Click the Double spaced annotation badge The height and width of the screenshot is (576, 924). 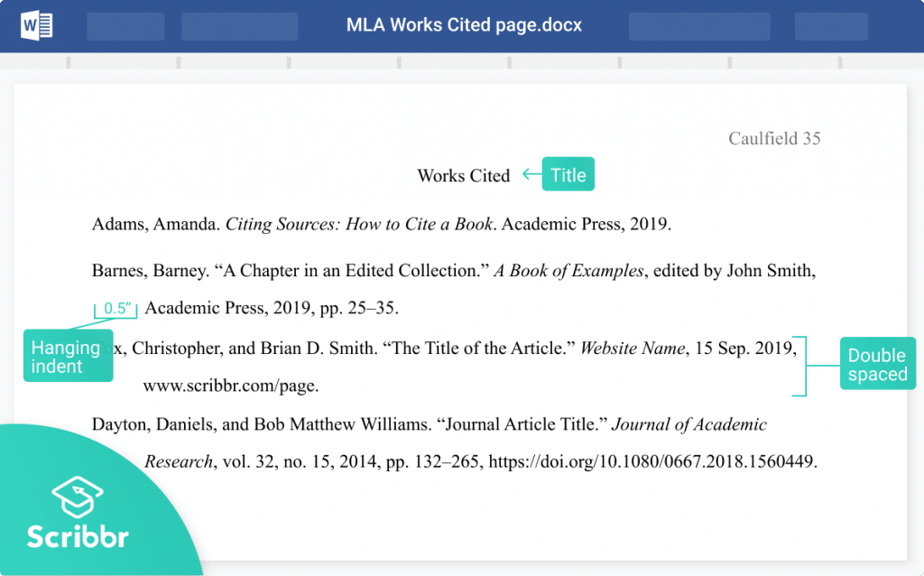pos(877,363)
